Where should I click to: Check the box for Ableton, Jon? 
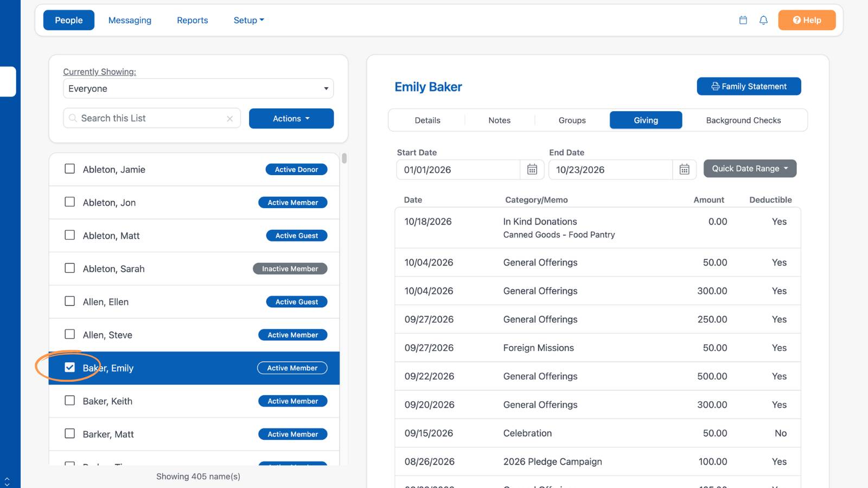pos(70,202)
